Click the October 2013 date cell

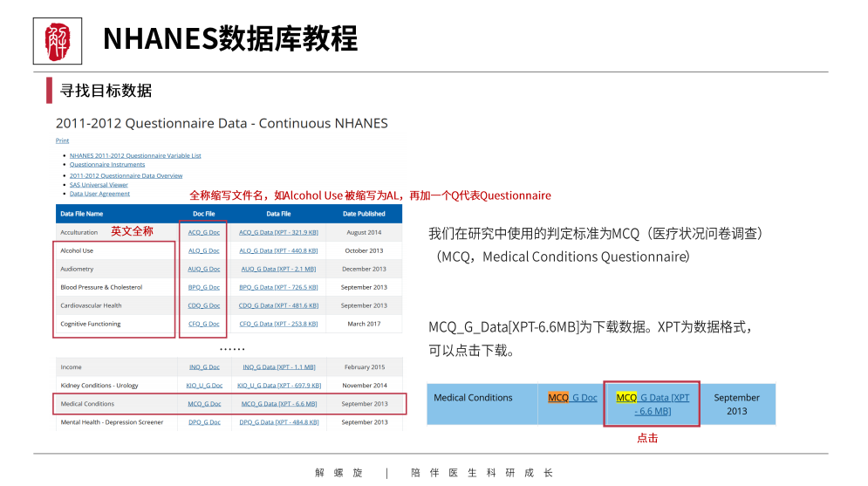[364, 250]
